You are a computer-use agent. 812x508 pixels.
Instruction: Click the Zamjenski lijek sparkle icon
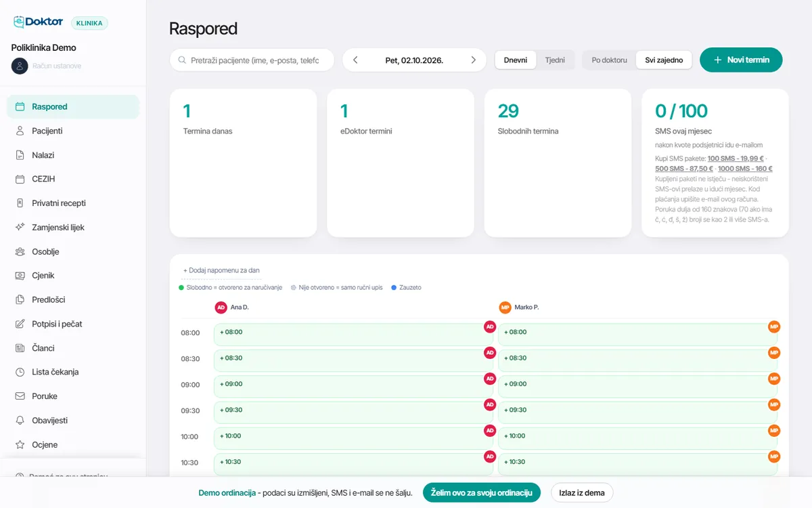pos(20,228)
